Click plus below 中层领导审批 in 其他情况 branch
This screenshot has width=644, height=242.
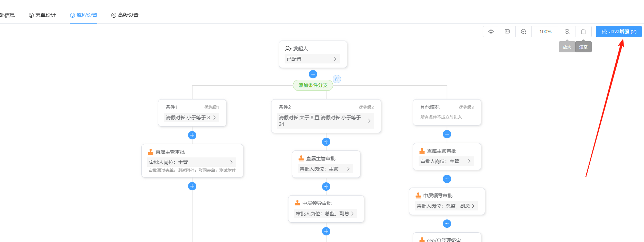point(447,224)
